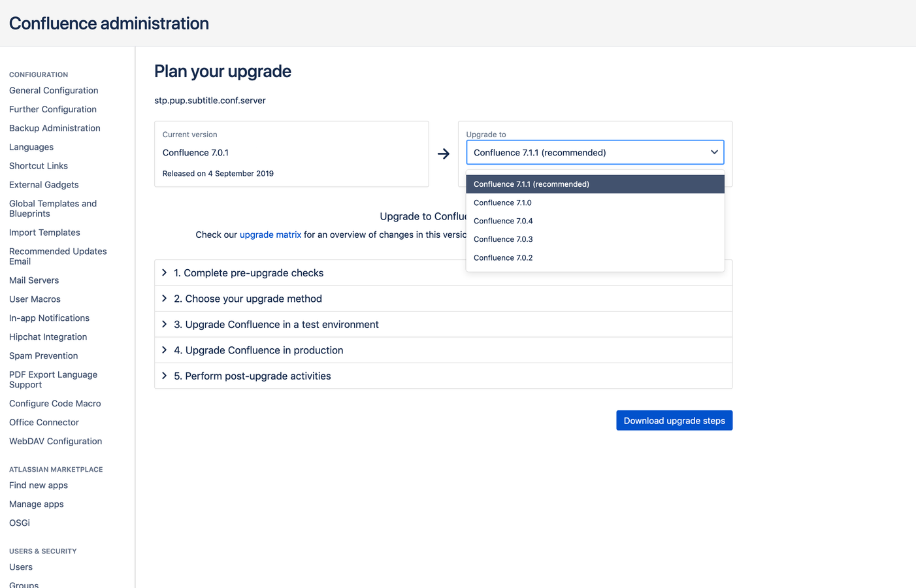Click the Confluence administration heading
Screen dimensions: 916x588
[109, 24]
